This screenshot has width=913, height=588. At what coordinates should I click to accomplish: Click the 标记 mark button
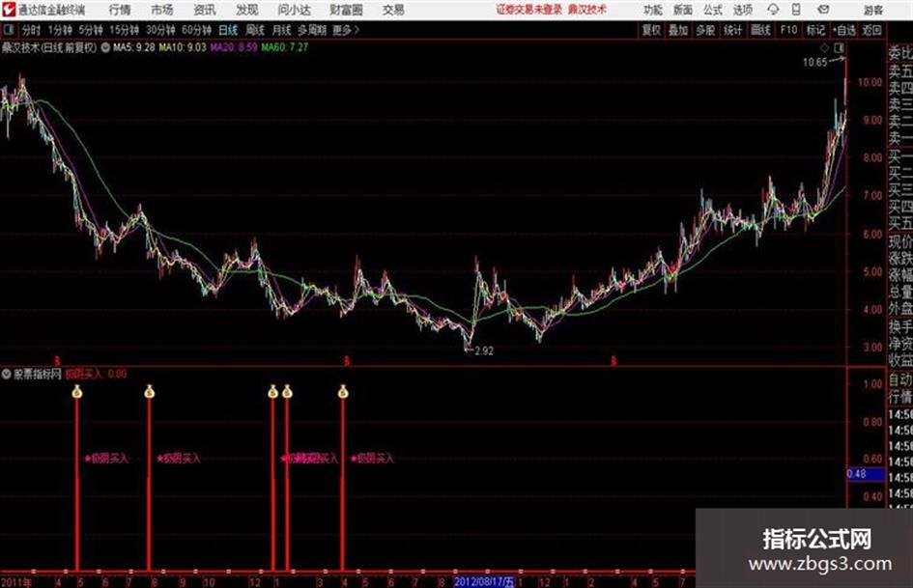(x=815, y=30)
